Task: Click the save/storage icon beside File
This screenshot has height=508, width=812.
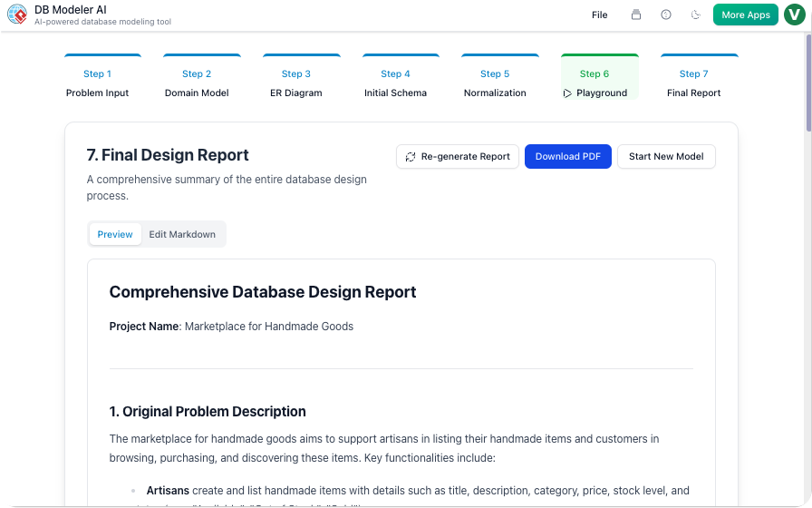Action: [636, 15]
